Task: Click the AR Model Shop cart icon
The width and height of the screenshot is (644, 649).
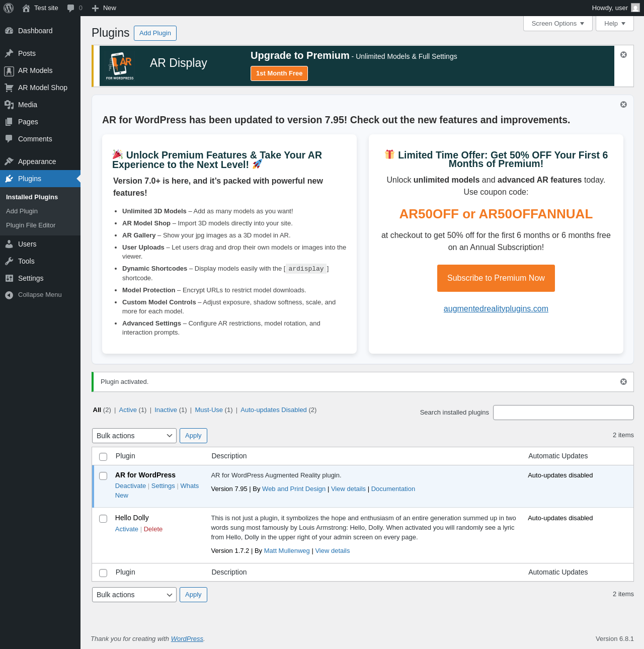Action: [9, 88]
